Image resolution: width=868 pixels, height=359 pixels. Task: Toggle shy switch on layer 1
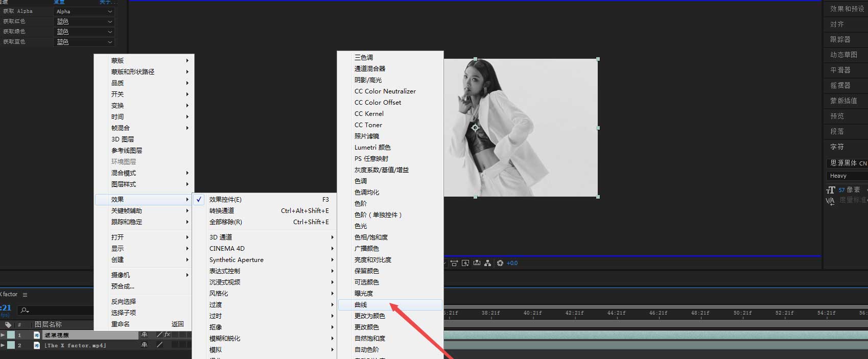[145, 335]
